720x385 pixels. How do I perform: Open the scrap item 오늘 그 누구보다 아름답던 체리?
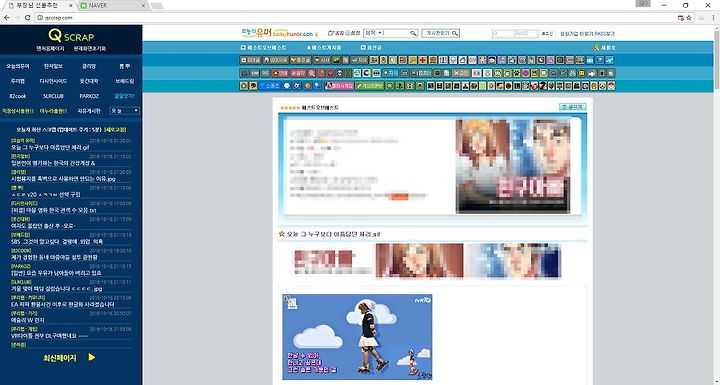pos(50,147)
